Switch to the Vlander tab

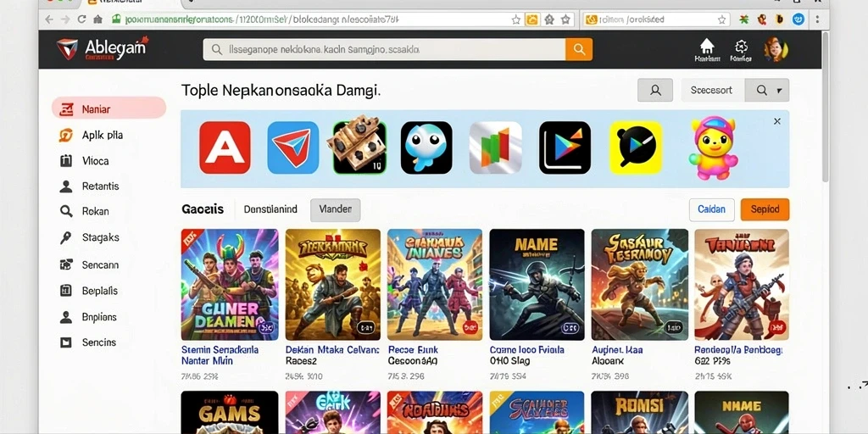pos(336,210)
